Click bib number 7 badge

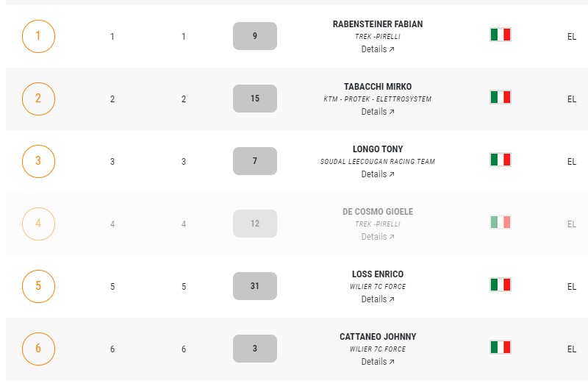pos(255,161)
